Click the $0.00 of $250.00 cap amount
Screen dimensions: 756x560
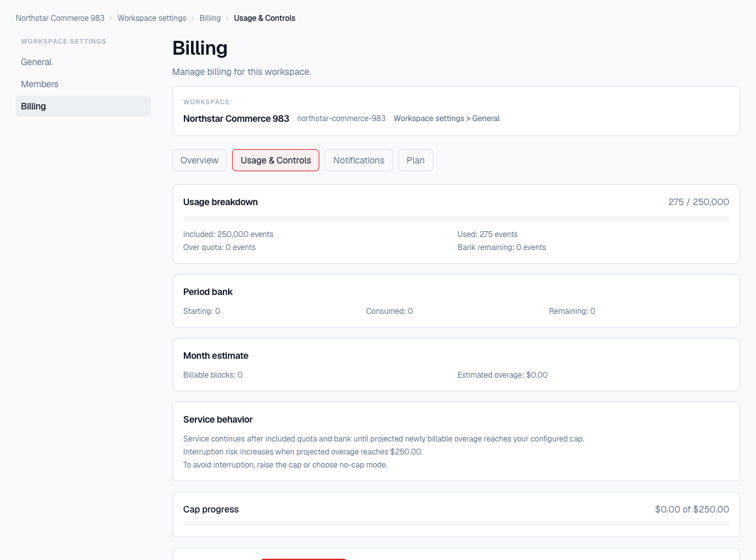692,509
